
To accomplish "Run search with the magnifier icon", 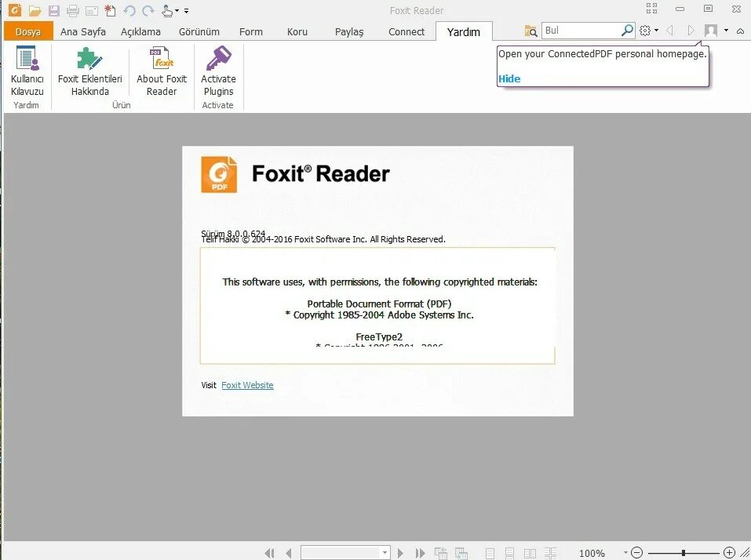I will [627, 30].
